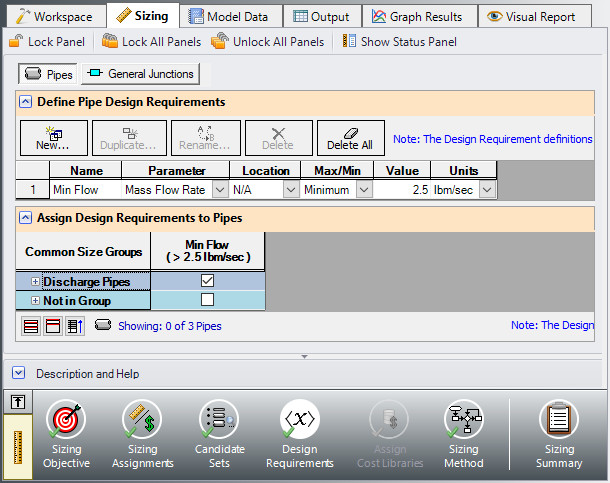Image resolution: width=610 pixels, height=483 pixels.
Task: Click the Value field containing 2.5
Action: pyautogui.click(x=401, y=189)
